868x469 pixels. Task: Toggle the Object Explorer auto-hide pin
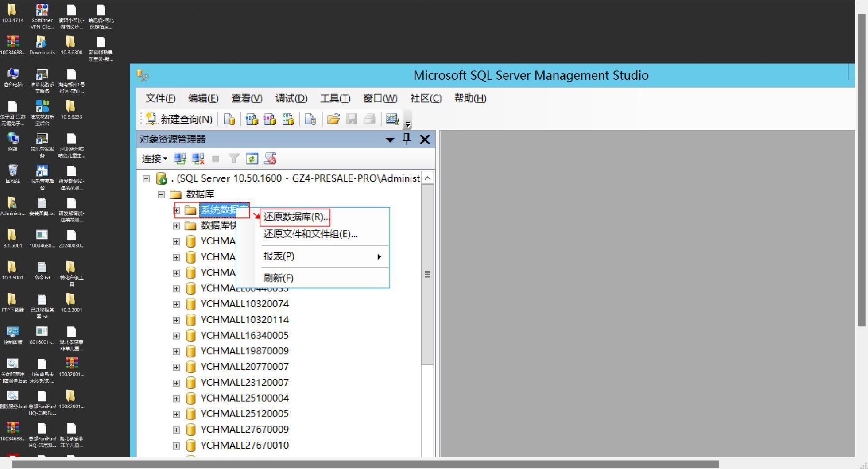click(x=407, y=139)
